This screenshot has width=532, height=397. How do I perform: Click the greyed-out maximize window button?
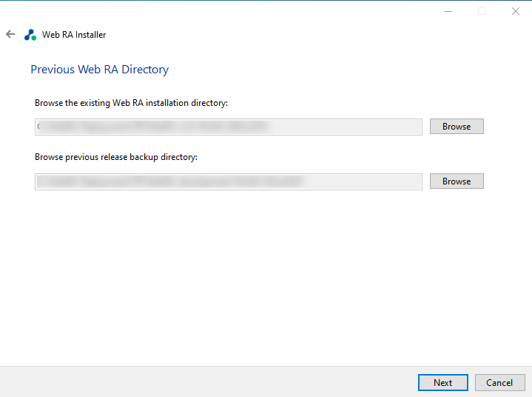tap(482, 11)
